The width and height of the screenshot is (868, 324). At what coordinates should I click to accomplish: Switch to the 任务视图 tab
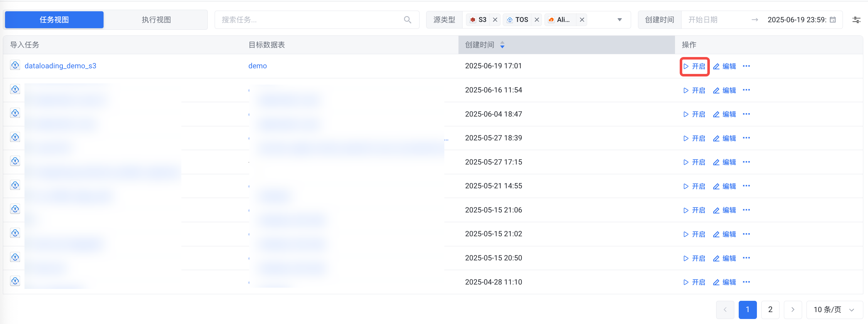click(54, 20)
